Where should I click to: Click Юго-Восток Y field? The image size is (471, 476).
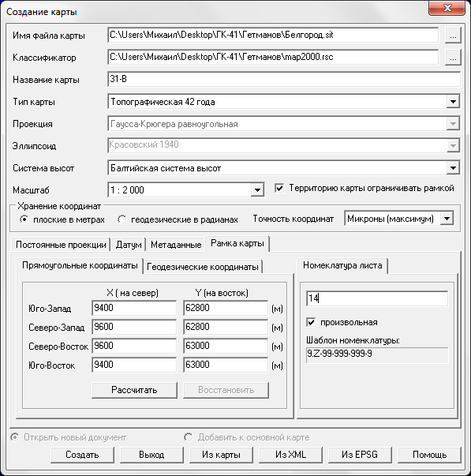tap(226, 365)
